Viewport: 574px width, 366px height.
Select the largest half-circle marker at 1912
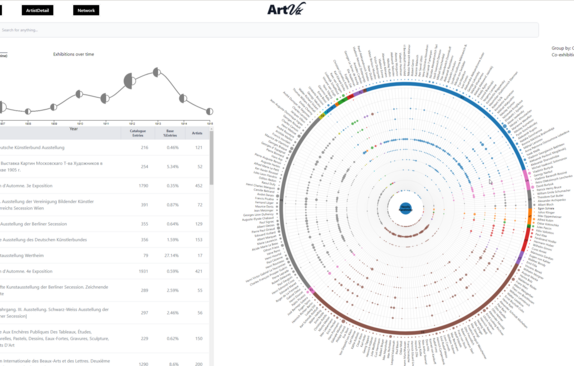click(x=130, y=81)
